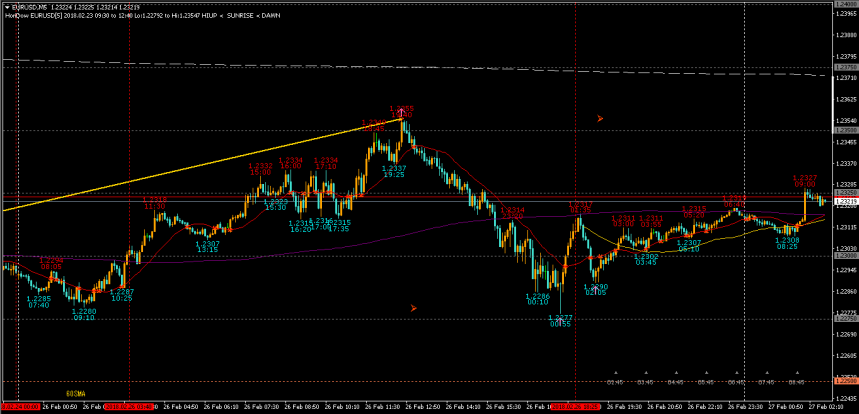The width and height of the screenshot is (859, 414).
Task: Click the swing low label 1.2307 05:10
Action: pos(689,245)
